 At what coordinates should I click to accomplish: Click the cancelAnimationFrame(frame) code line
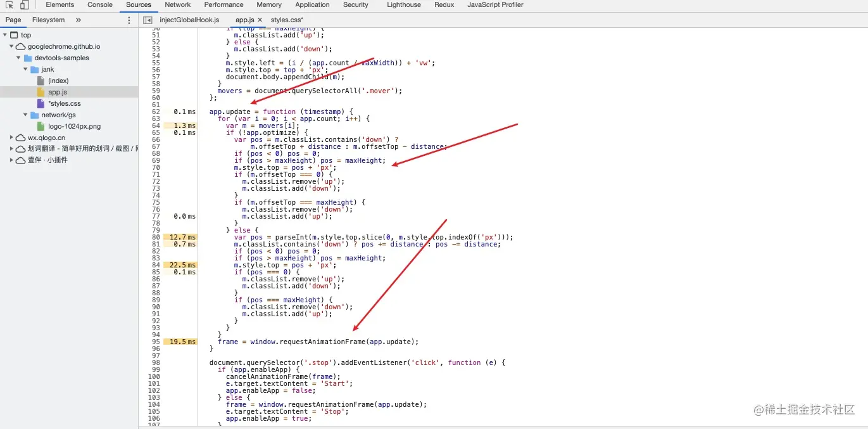283,376
